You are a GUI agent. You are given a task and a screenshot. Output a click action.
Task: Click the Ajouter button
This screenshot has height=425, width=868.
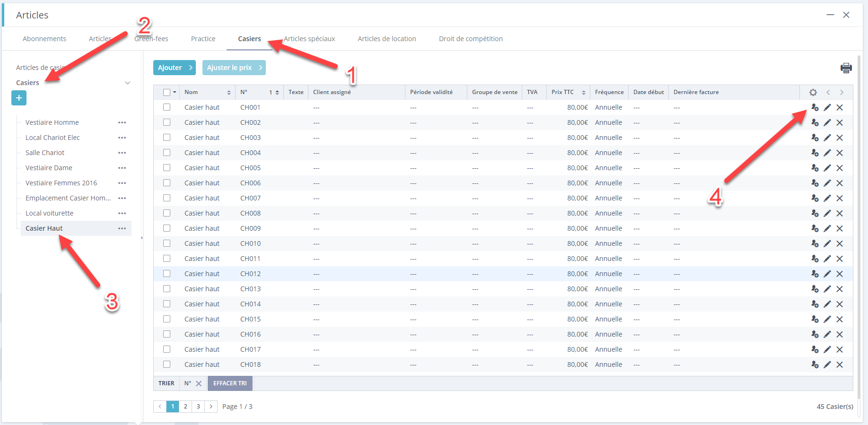(x=175, y=68)
